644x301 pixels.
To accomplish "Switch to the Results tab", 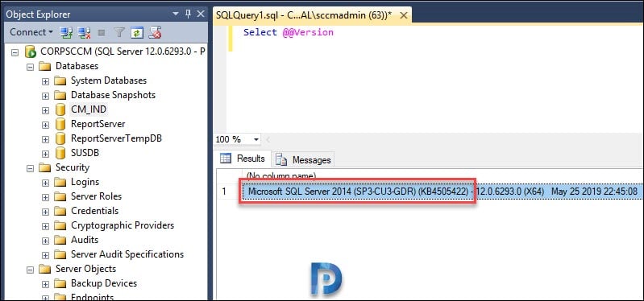I will click(243, 159).
